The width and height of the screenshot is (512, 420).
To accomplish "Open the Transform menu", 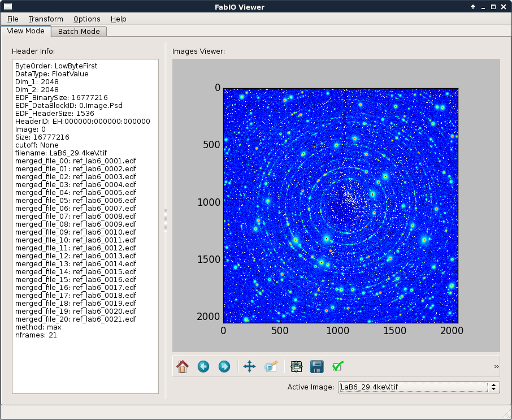I will [x=46, y=19].
